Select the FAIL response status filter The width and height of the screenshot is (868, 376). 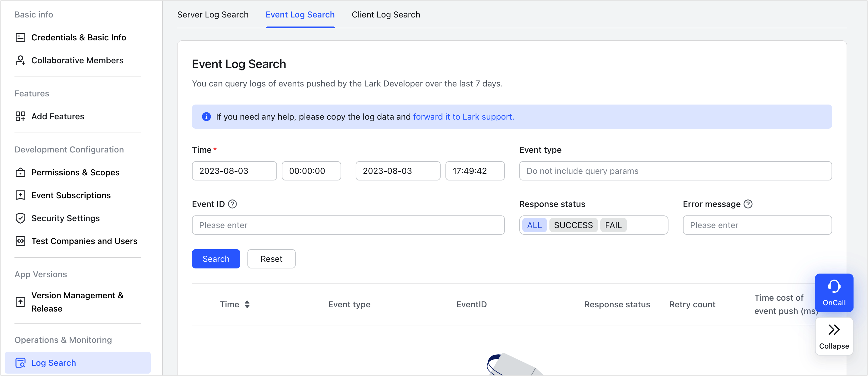[x=613, y=225]
